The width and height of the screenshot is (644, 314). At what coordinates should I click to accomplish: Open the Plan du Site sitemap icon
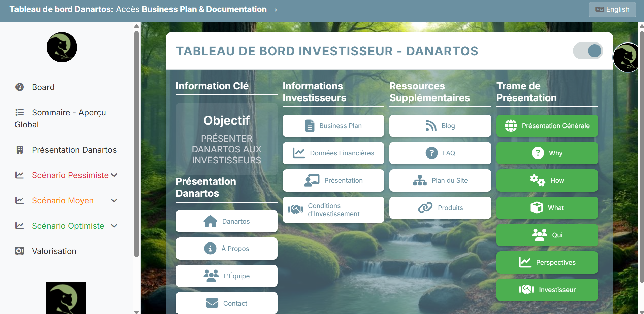[419, 180]
